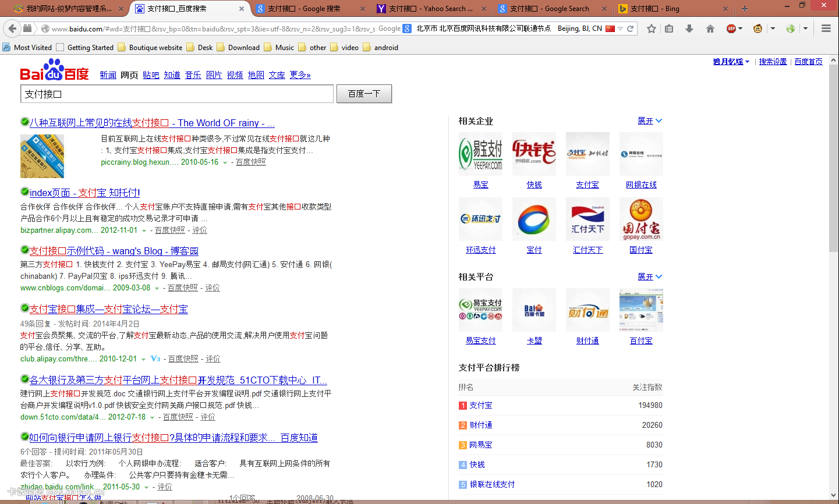Open the 百度首页 link
Image resolution: width=839 pixels, height=504 pixels.
click(808, 62)
